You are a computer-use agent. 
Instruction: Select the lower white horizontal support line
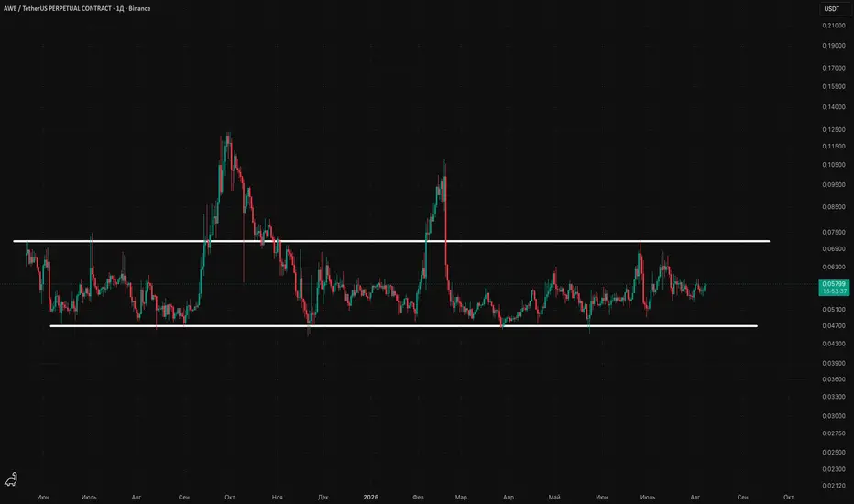[403, 326]
